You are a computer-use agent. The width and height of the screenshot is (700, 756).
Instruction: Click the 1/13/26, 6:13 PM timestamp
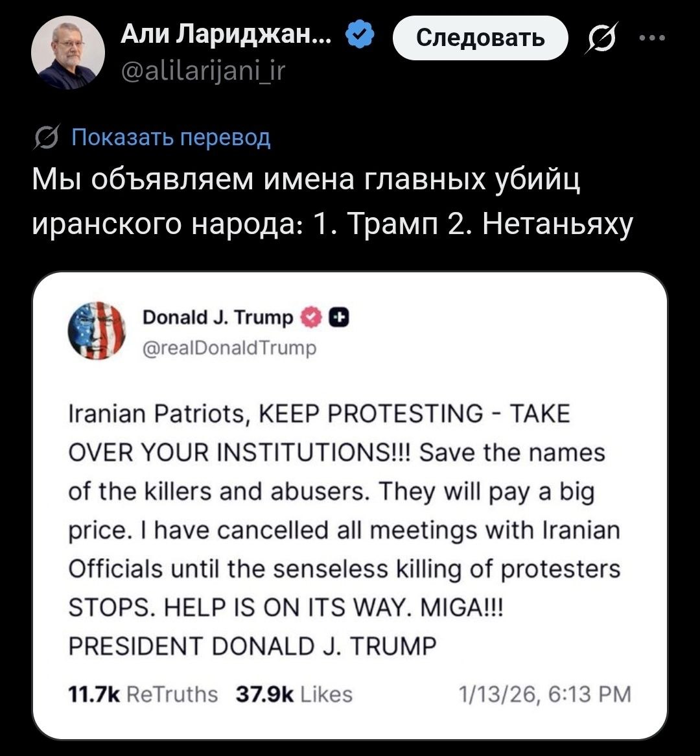(x=544, y=694)
